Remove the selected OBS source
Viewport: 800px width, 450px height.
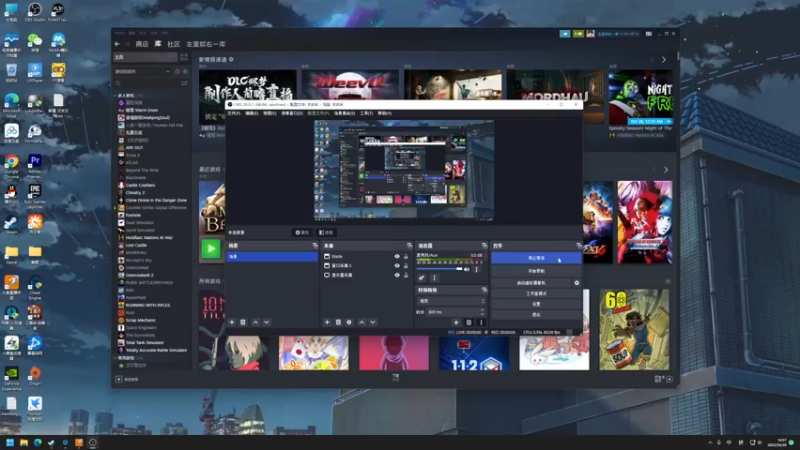338,322
